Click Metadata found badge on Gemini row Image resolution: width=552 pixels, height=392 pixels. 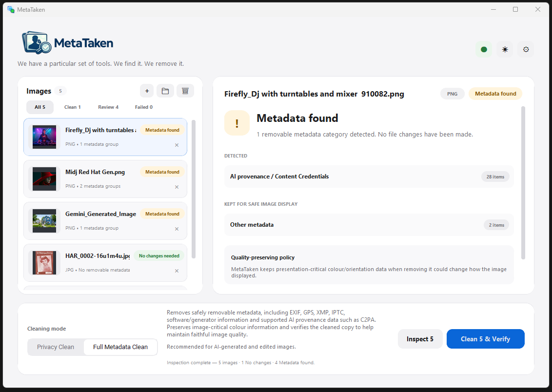click(162, 214)
